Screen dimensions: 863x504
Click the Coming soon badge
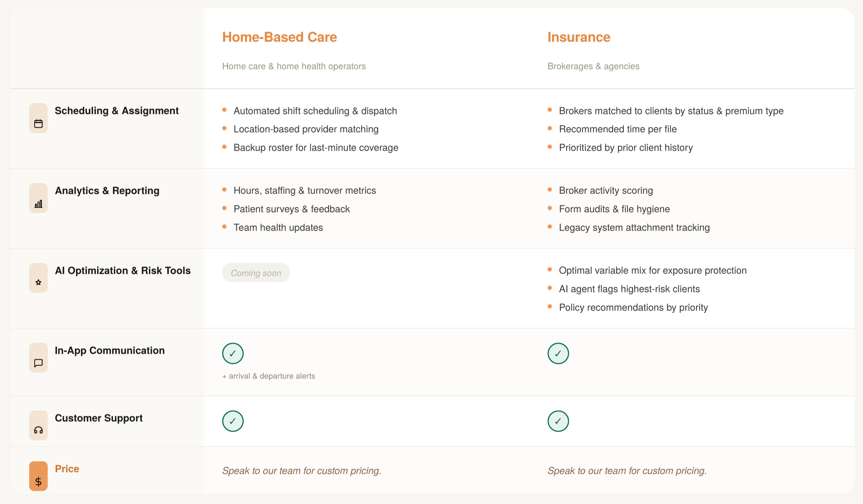tap(256, 273)
